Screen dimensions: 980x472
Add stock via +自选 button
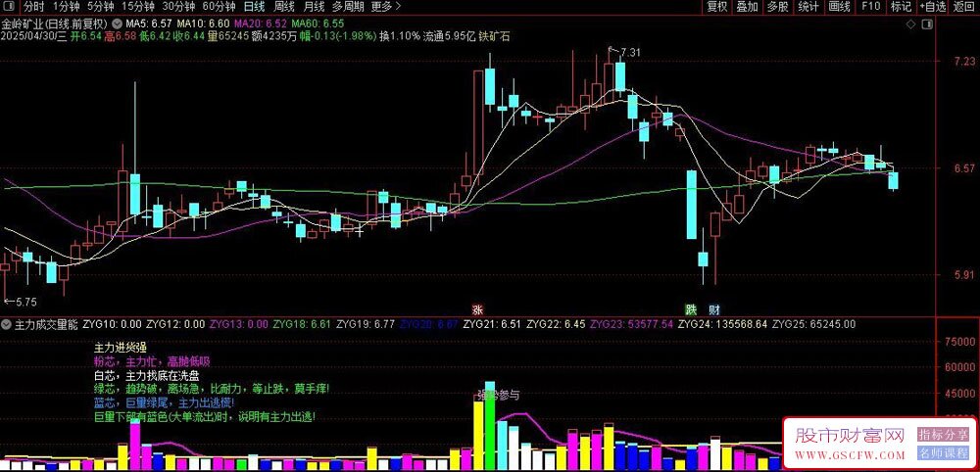click(x=933, y=8)
